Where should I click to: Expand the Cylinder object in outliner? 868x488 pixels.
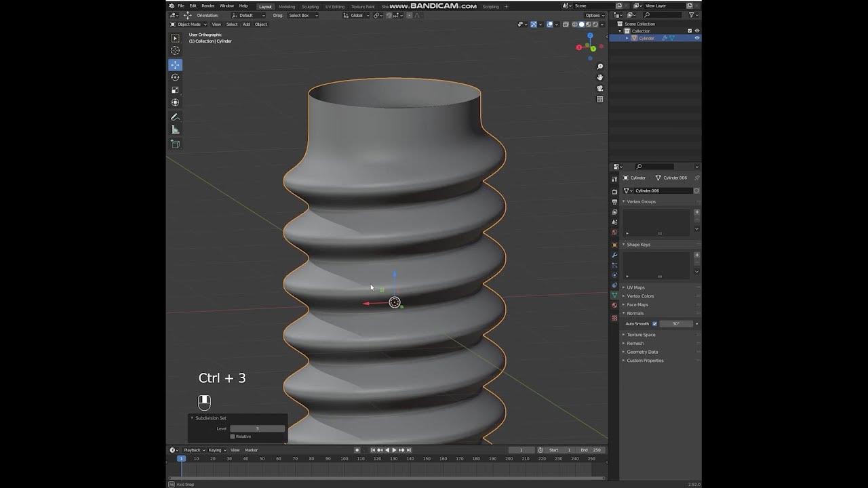coord(627,38)
